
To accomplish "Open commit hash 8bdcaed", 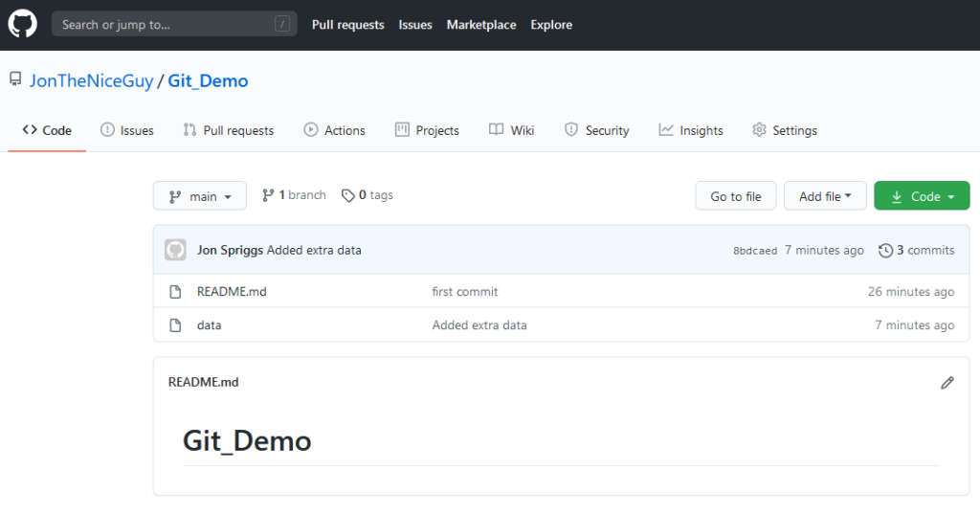I will 755,251.
